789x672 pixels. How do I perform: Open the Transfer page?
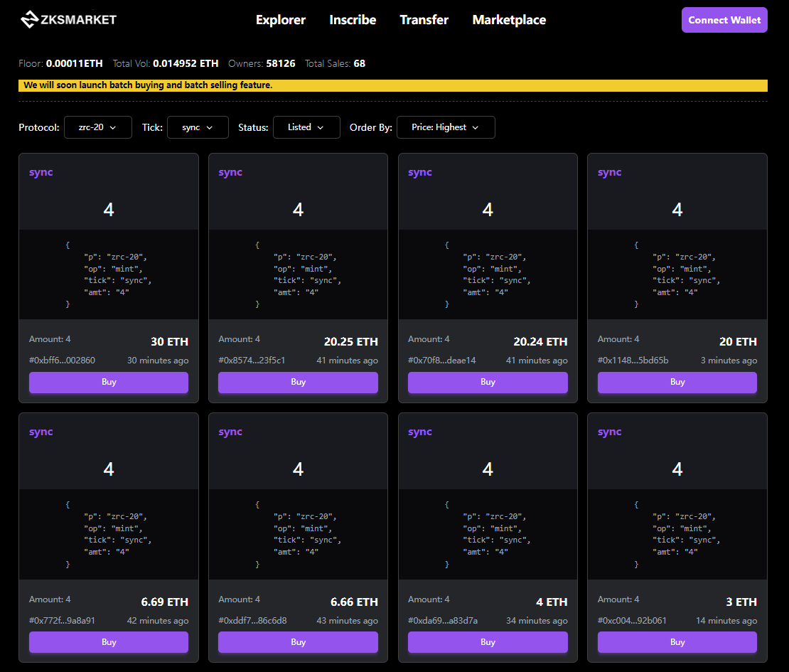(x=424, y=20)
